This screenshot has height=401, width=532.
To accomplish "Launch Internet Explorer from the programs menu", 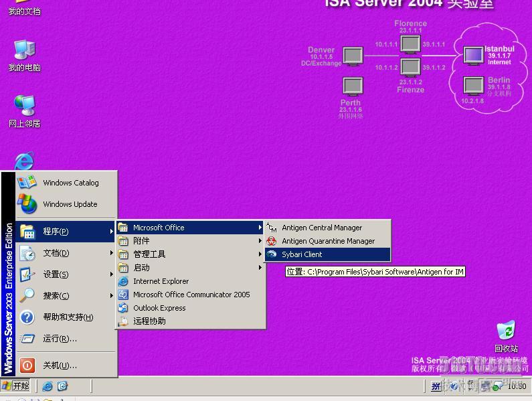I will click(190, 281).
